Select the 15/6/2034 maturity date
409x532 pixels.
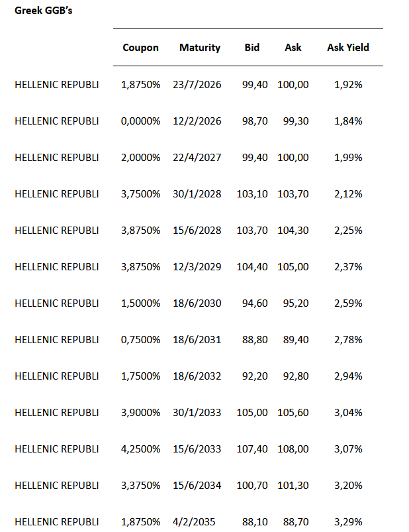tap(197, 486)
